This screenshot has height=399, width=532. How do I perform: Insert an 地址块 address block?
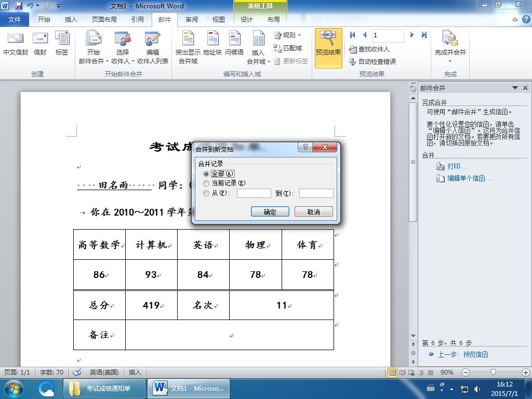coord(212,44)
